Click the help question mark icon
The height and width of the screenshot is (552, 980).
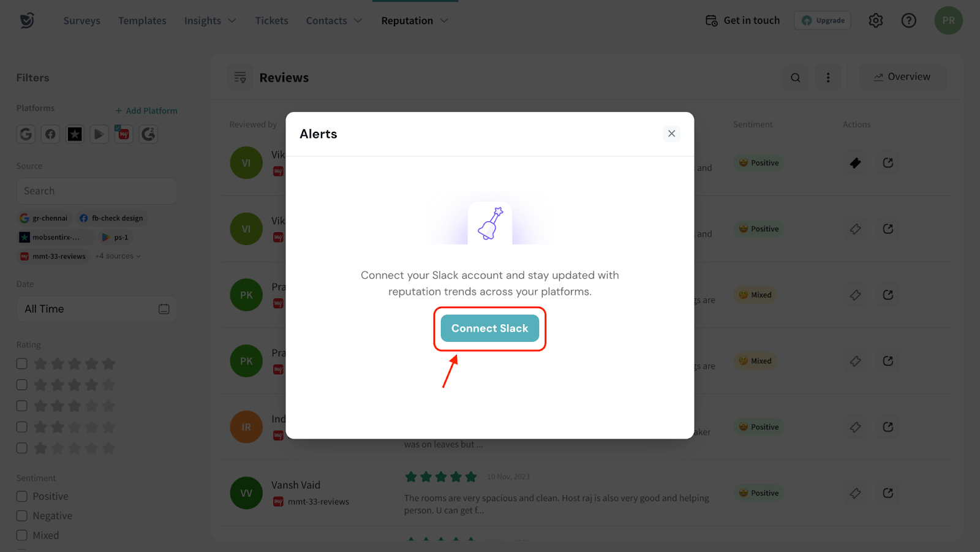(909, 21)
